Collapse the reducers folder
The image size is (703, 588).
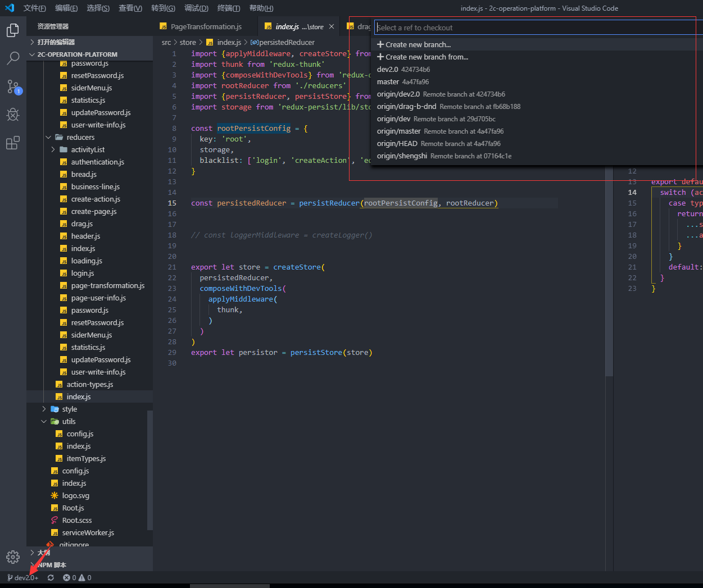80,137
